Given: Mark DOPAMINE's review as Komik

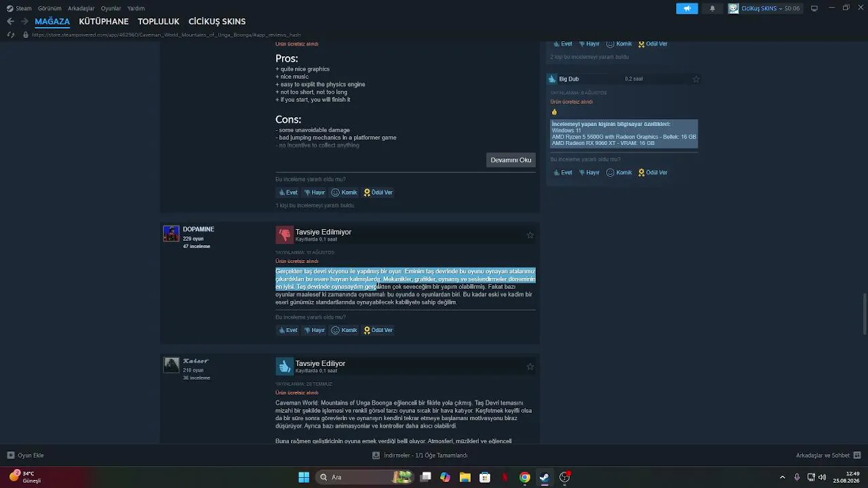Looking at the screenshot, I should click(344, 330).
